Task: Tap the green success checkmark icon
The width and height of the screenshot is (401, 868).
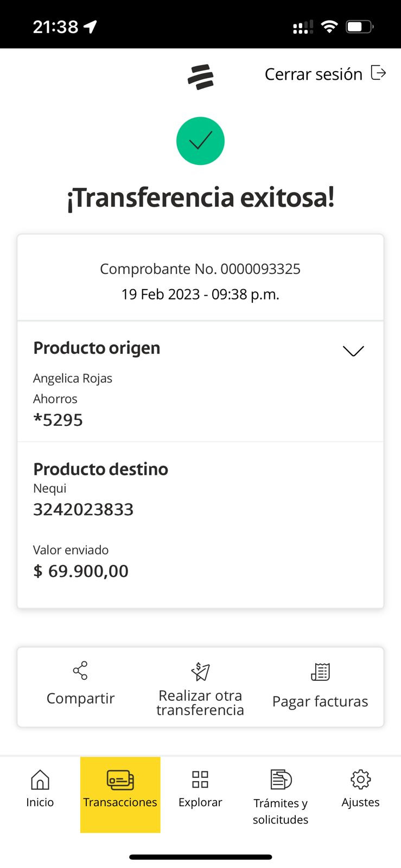Action: pos(200,141)
